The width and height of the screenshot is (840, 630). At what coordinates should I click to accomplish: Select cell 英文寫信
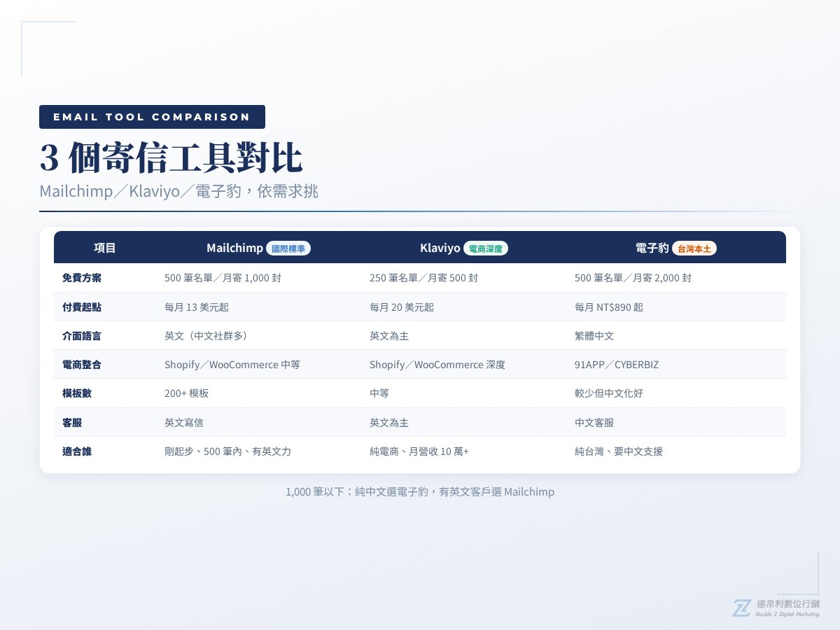point(184,423)
